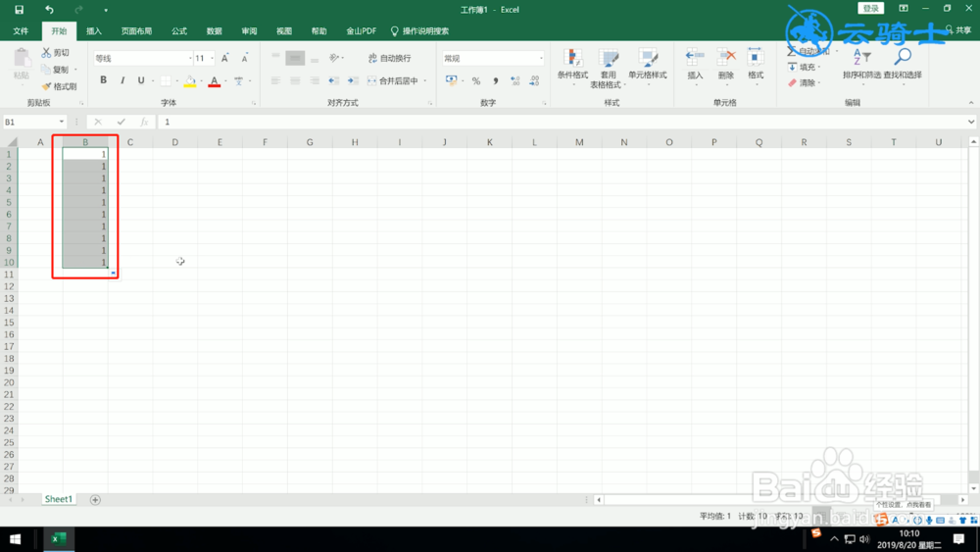Switch to the 页面布局 tab
980x552 pixels.
(x=136, y=30)
